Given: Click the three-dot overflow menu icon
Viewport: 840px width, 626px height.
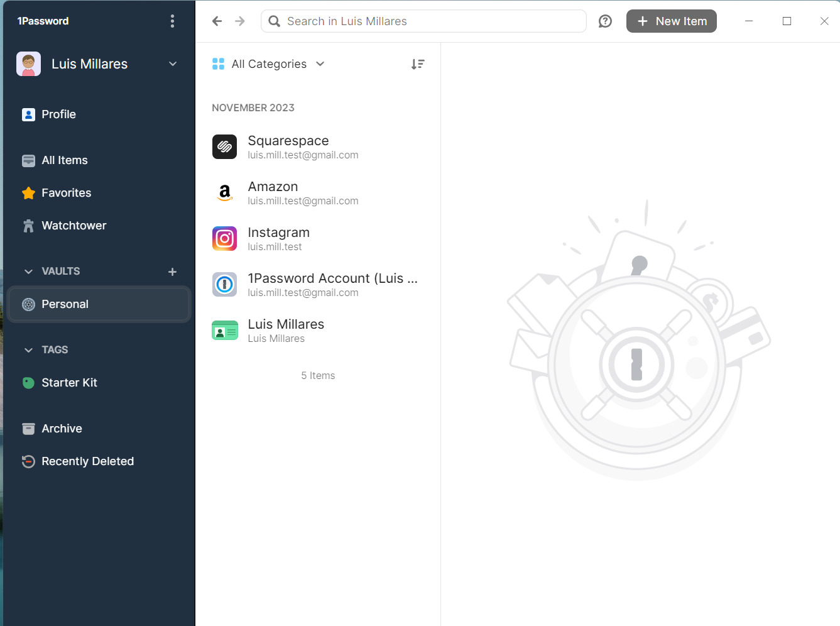Looking at the screenshot, I should pyautogui.click(x=172, y=21).
